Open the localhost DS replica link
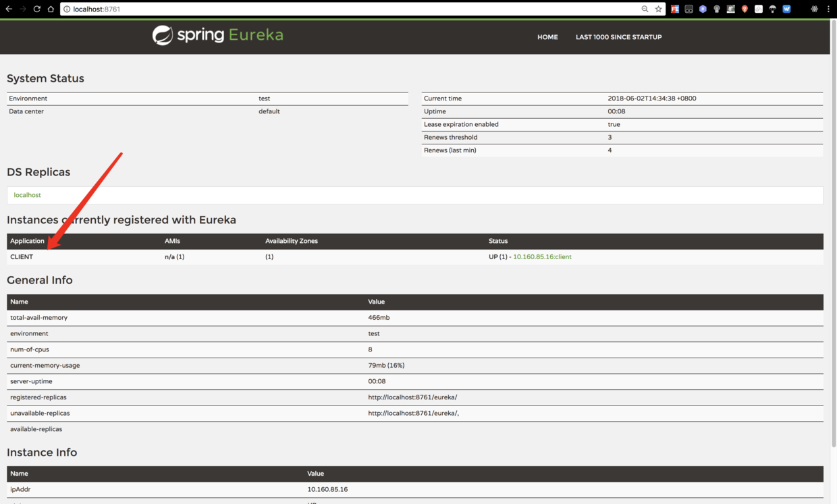Screen dimensions: 837x504 tap(27, 195)
